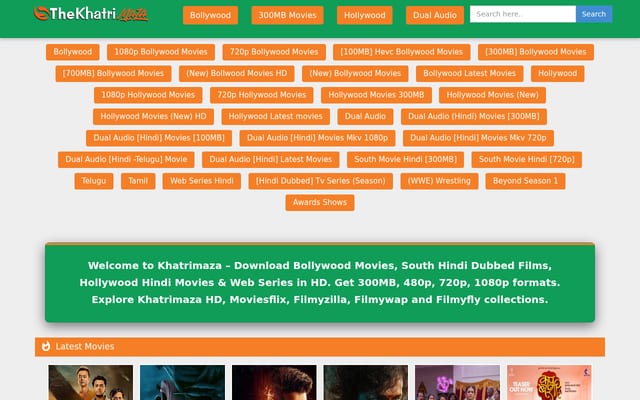Open [Hindi Dubbed] Tv Series (Season) category
The height and width of the screenshot is (400, 640).
(x=320, y=181)
